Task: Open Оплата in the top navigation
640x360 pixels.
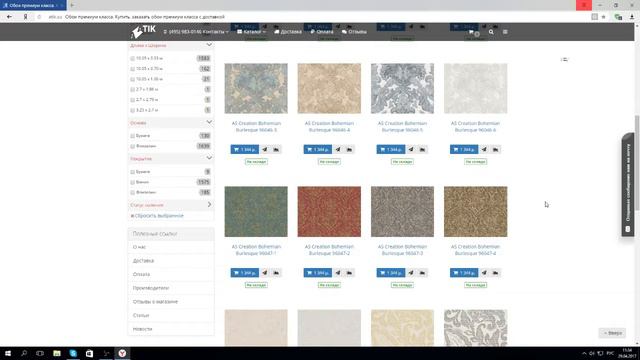Action: click(322, 32)
